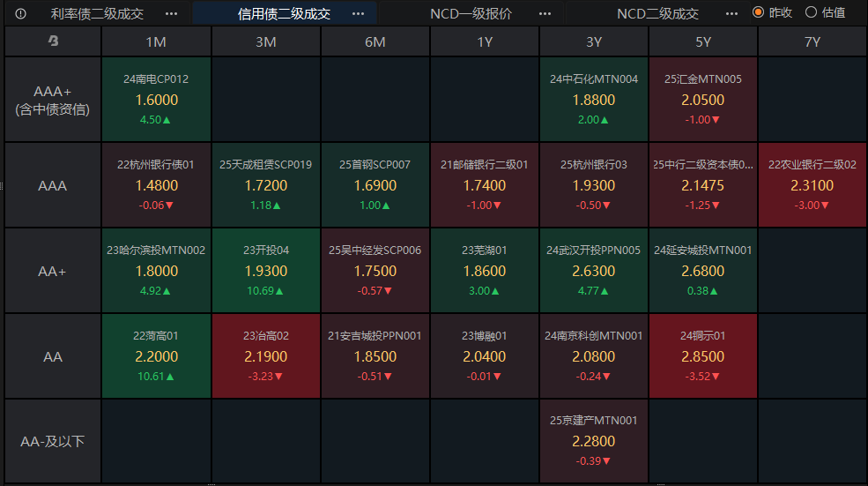Open the ellipsis menu next to 利率债二级成交
868x486 pixels.
pyautogui.click(x=172, y=14)
